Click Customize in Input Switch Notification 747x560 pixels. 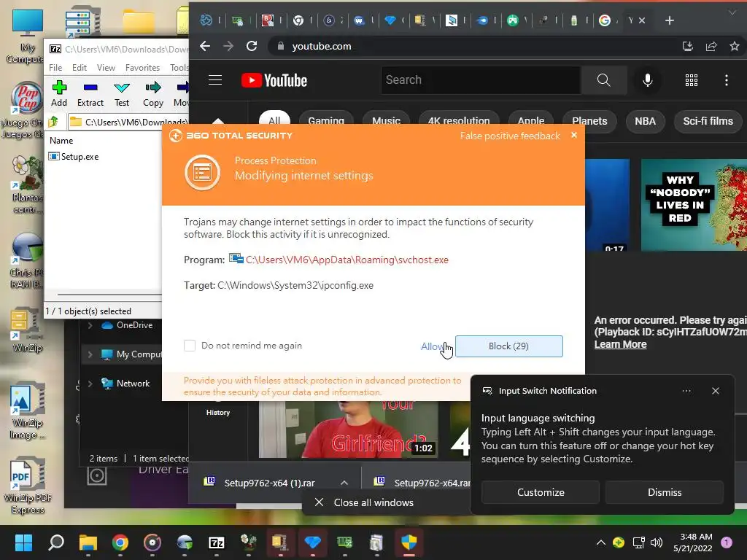coord(541,492)
